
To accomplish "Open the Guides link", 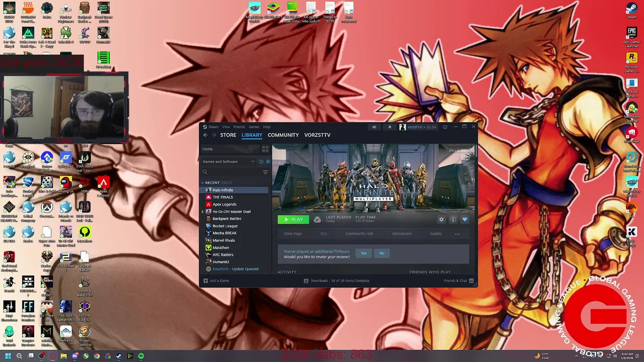I will pos(436,233).
